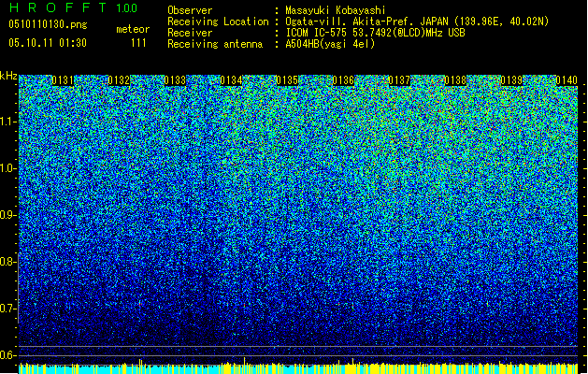The image size is (588, 374).
Task: Click the 0135 time marker
Action: pos(287,80)
